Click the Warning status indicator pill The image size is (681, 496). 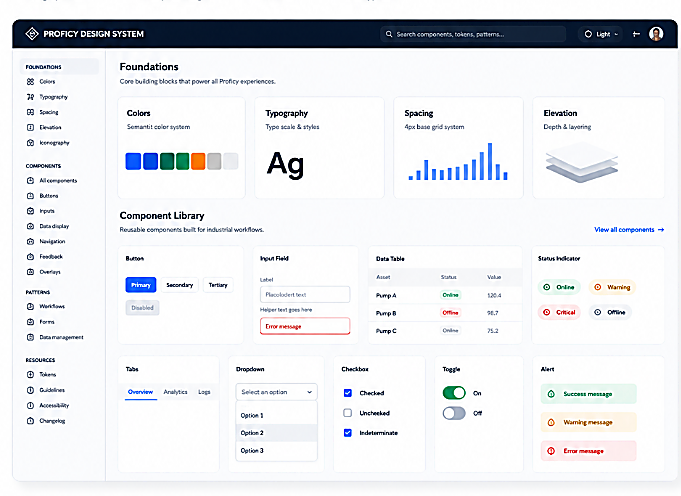click(x=612, y=287)
